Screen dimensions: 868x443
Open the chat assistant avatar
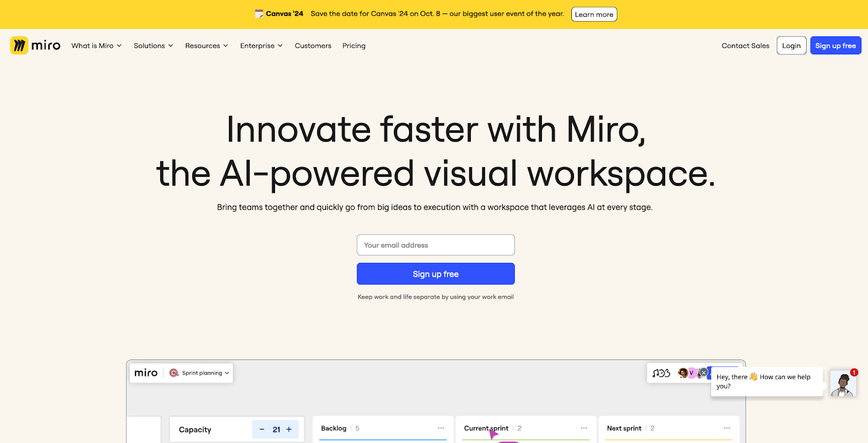pyautogui.click(x=843, y=384)
